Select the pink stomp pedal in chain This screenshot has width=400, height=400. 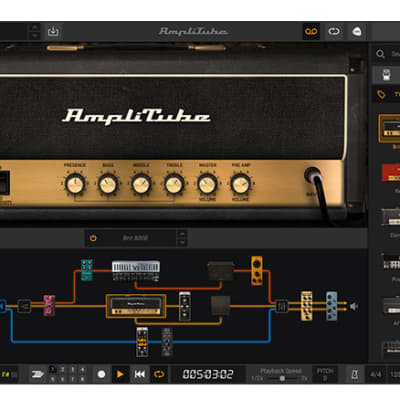[x=49, y=305]
